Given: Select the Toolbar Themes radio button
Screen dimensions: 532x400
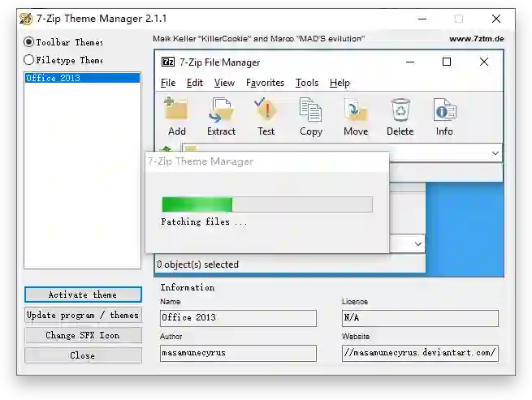Looking at the screenshot, I should point(29,42).
